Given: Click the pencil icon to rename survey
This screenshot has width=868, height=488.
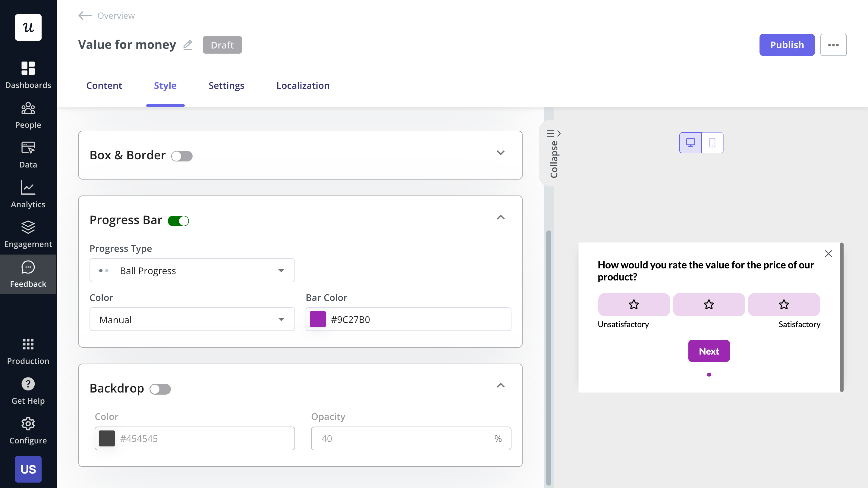Looking at the screenshot, I should point(188,45).
